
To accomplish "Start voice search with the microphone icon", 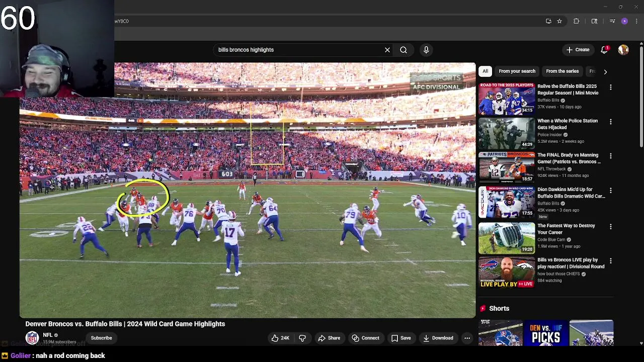I will (x=426, y=50).
